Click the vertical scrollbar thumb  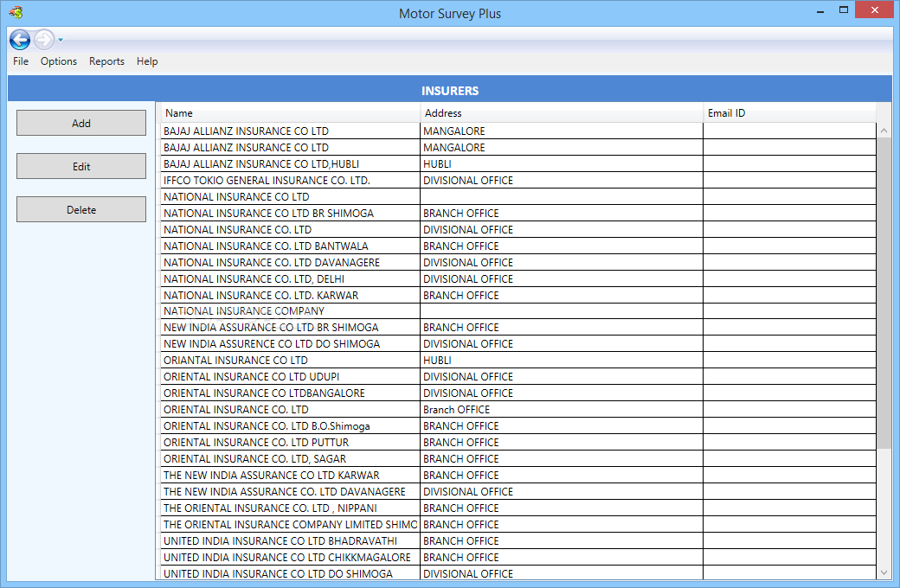[x=884, y=293]
